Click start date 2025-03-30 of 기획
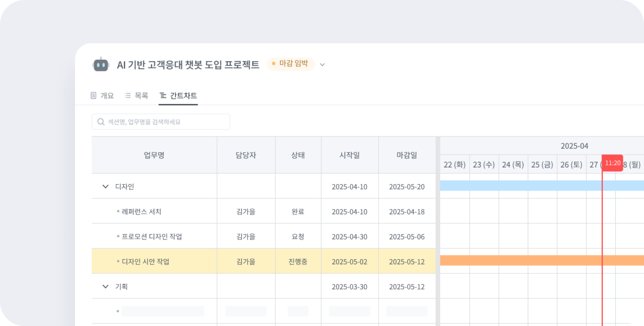The width and height of the screenshot is (644, 326). [x=349, y=287]
